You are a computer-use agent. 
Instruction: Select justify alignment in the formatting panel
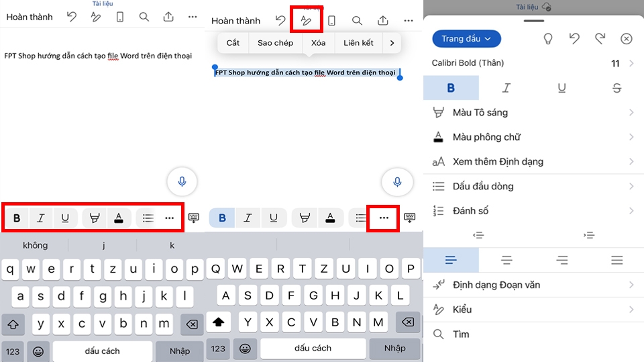(x=616, y=260)
